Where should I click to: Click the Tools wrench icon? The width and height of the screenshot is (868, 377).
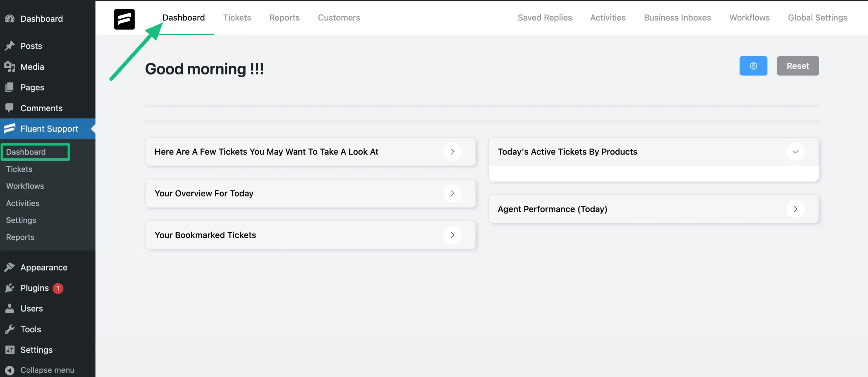coord(10,329)
